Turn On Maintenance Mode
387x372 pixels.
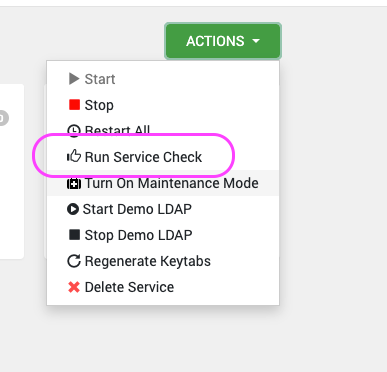click(x=163, y=183)
